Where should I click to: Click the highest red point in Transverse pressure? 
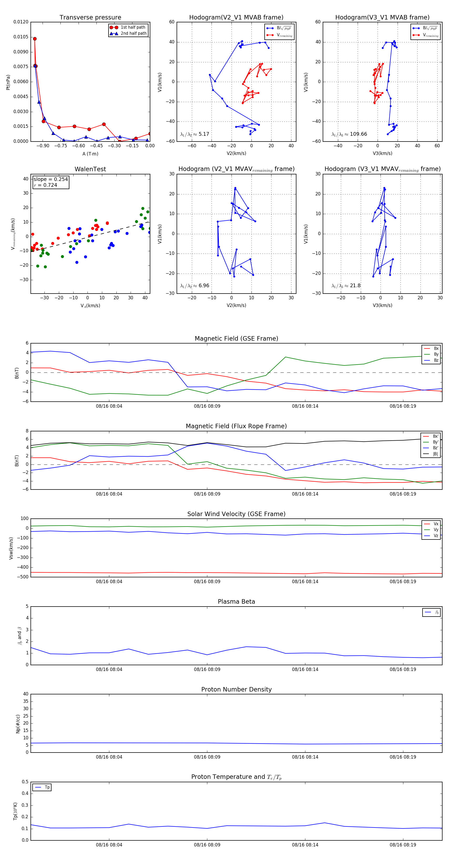pos(35,39)
